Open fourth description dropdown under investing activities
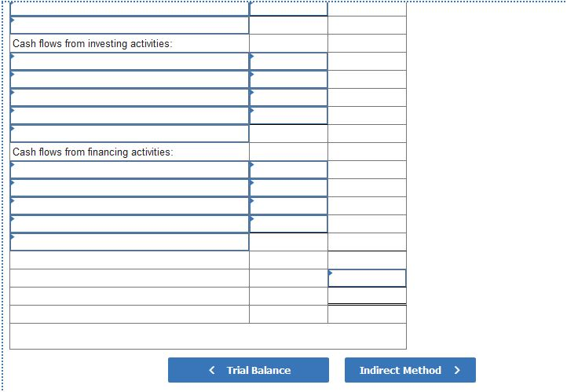The height and width of the screenshot is (392, 567). (130, 115)
